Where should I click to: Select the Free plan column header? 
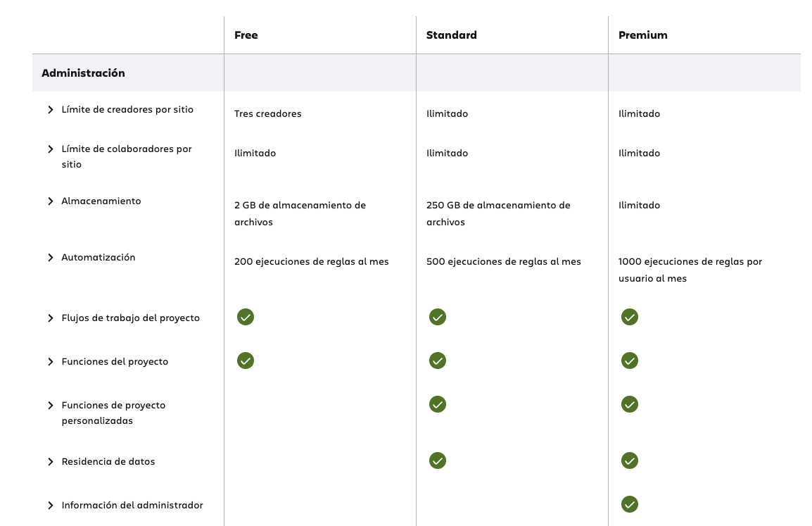(246, 35)
